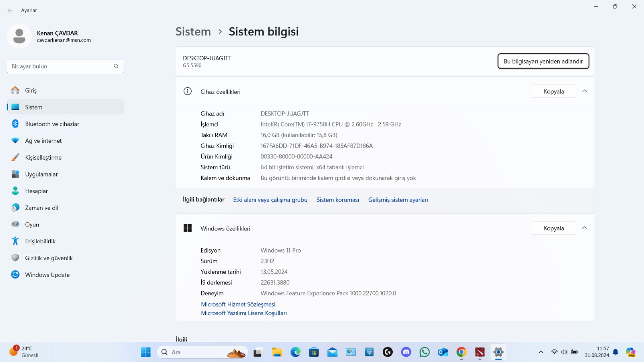This screenshot has height=362, width=644.
Task: Collapse the Cihaz özellikleri section
Action: (585, 91)
